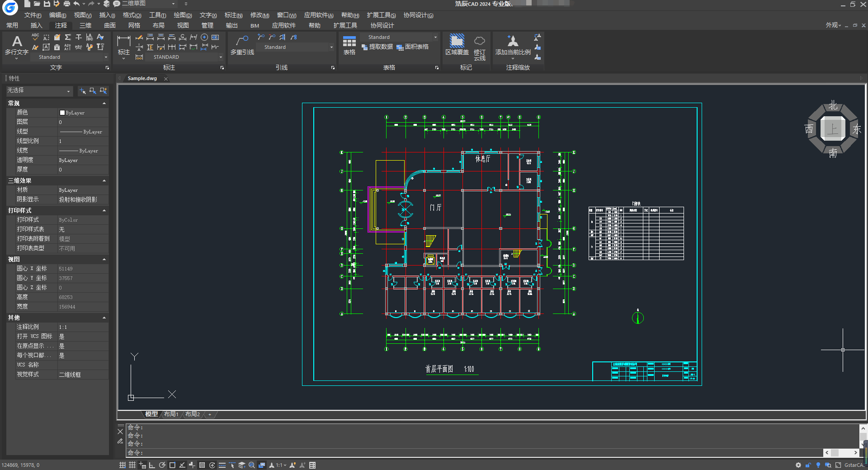Collapse the 三维效果 properties section
Viewport: 868px width, 470px height.
coord(104,180)
